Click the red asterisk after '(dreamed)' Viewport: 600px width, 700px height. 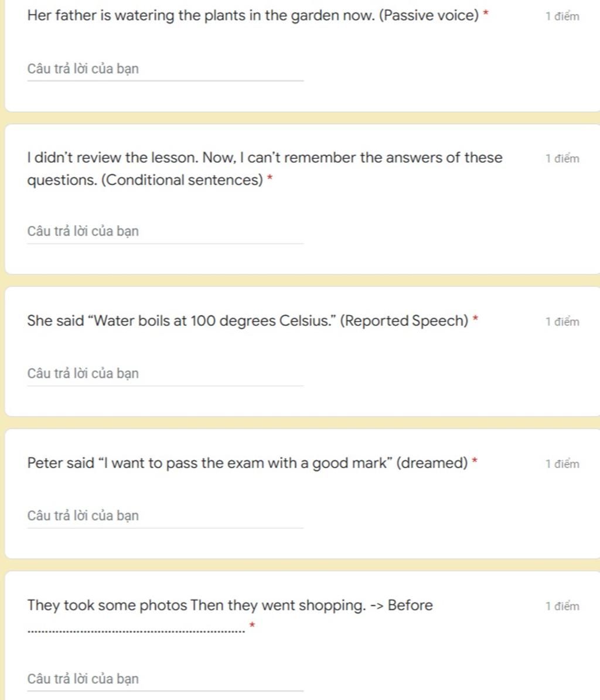[x=475, y=460]
